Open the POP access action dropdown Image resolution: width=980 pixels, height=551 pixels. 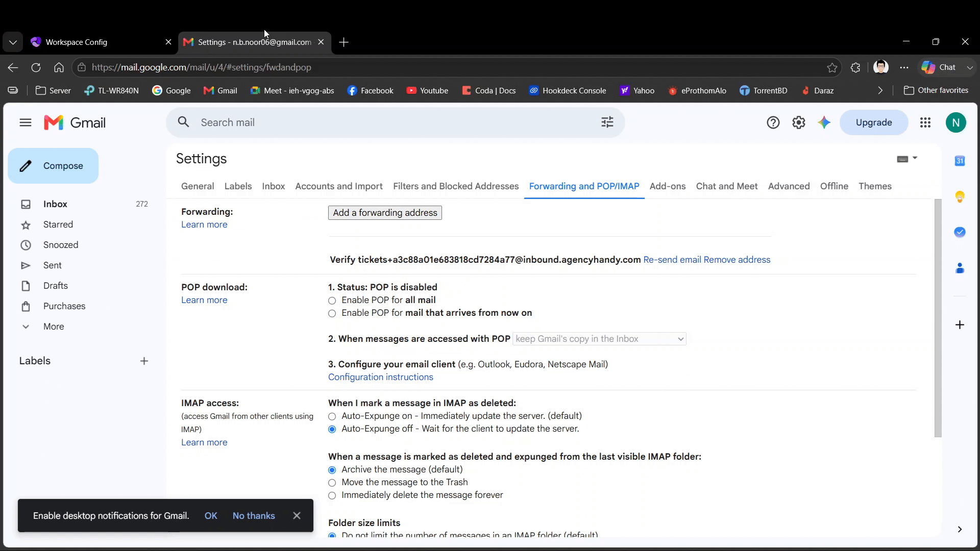click(599, 339)
